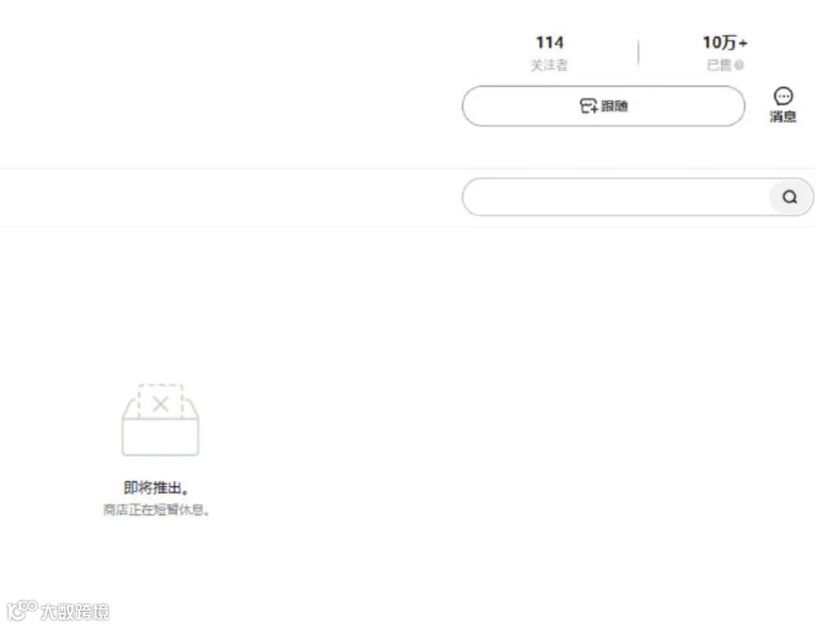The image size is (840, 627).
Task: Open the 消息 chat bubble icon
Action: (x=784, y=97)
